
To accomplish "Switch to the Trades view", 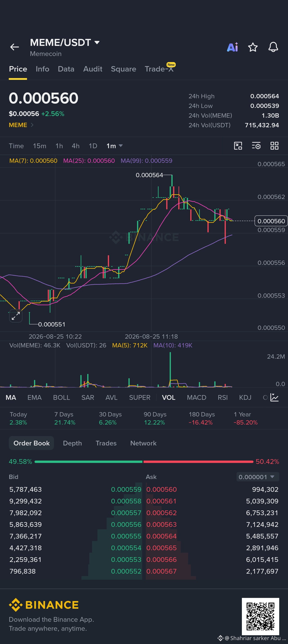I will pyautogui.click(x=106, y=443).
